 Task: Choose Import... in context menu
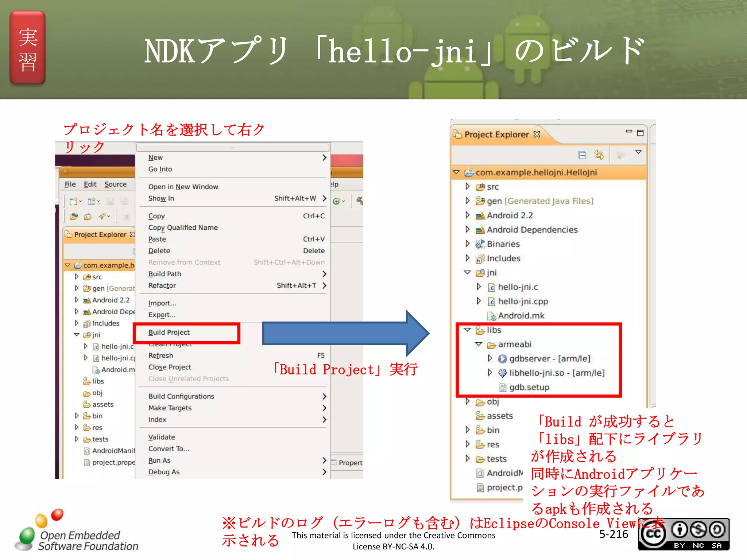pyautogui.click(x=233, y=303)
